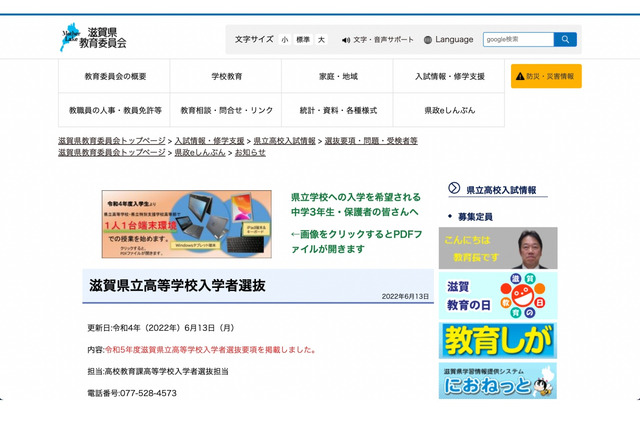
Task: Open the 入試情報・修学支援 menu
Action: pos(449,76)
